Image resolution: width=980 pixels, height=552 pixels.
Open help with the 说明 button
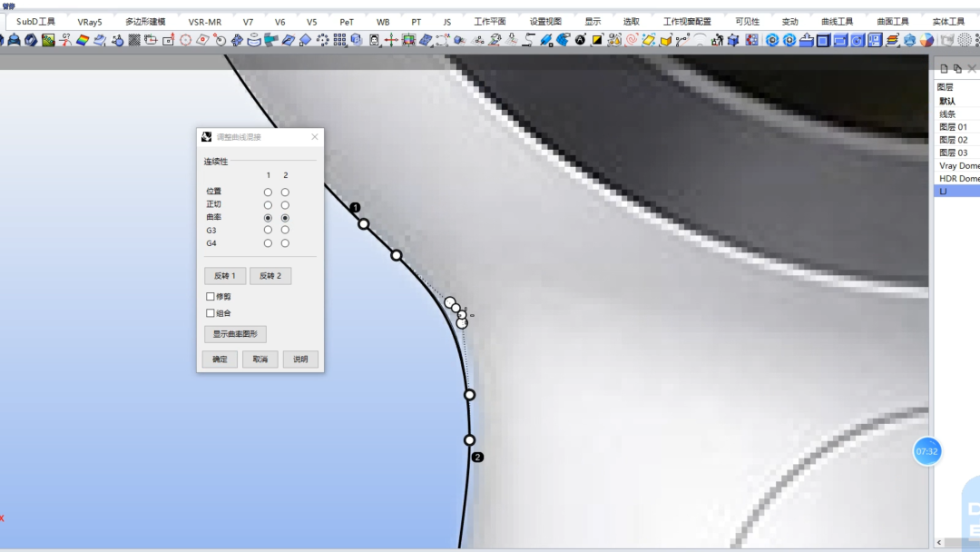click(300, 360)
